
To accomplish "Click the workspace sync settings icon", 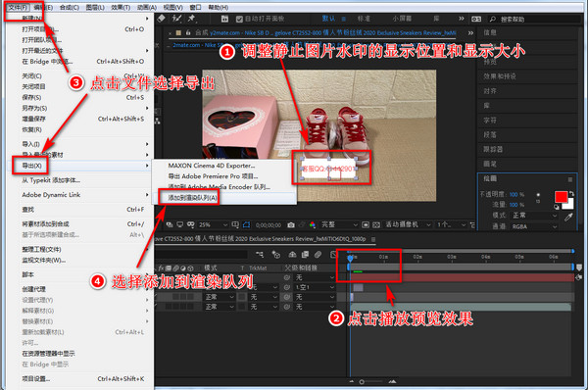I will coord(476,19).
